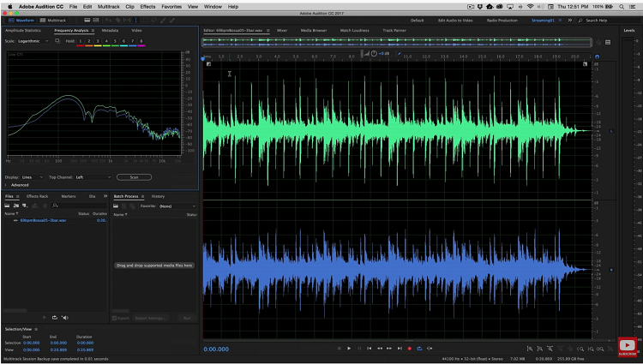The height and width of the screenshot is (364, 643).
Task: Click the Play transport button
Action: click(349, 349)
